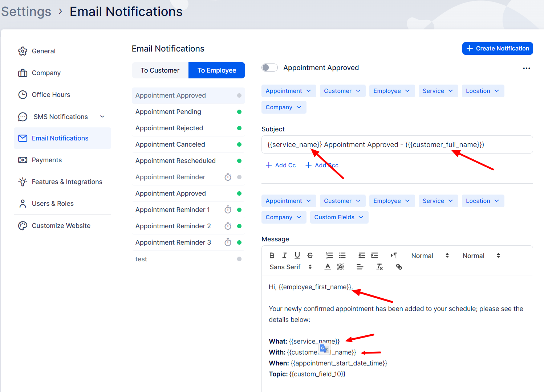544x392 pixels.
Task: Click the timer icon on Appointment Reminder 3
Action: point(228,242)
